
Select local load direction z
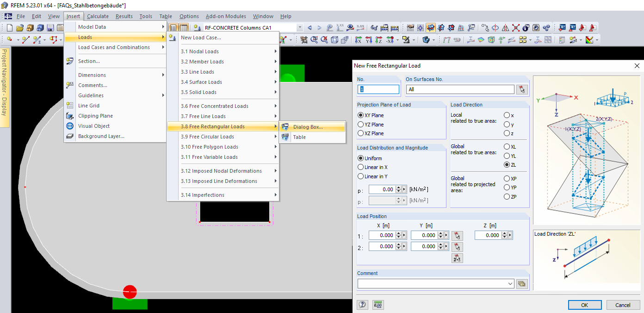point(507,133)
